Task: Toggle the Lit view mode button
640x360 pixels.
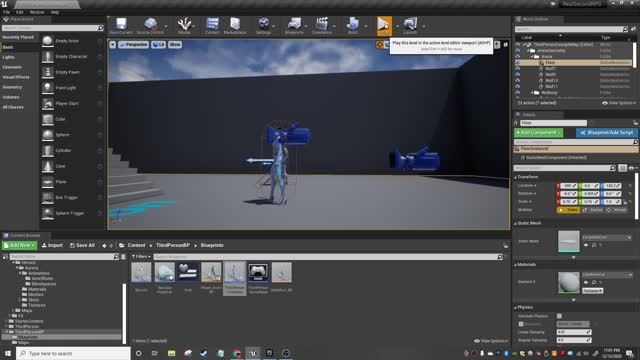Action: 158,44
